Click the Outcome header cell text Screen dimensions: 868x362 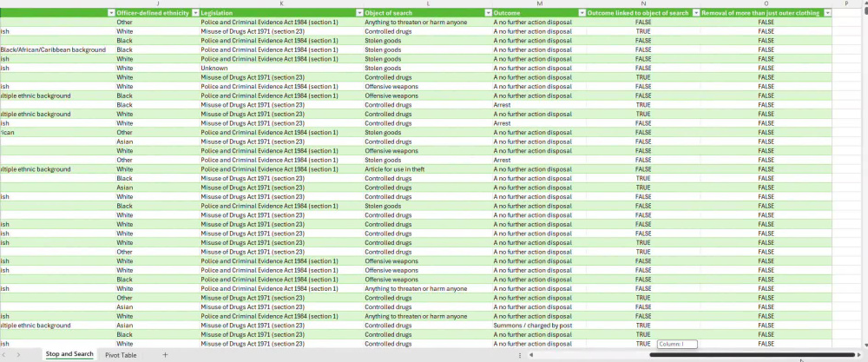click(x=507, y=13)
